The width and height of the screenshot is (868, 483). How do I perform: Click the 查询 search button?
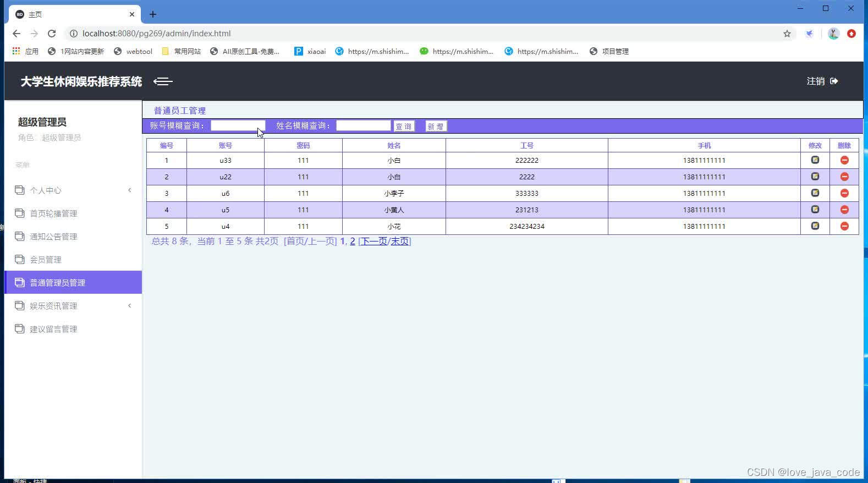[404, 127]
